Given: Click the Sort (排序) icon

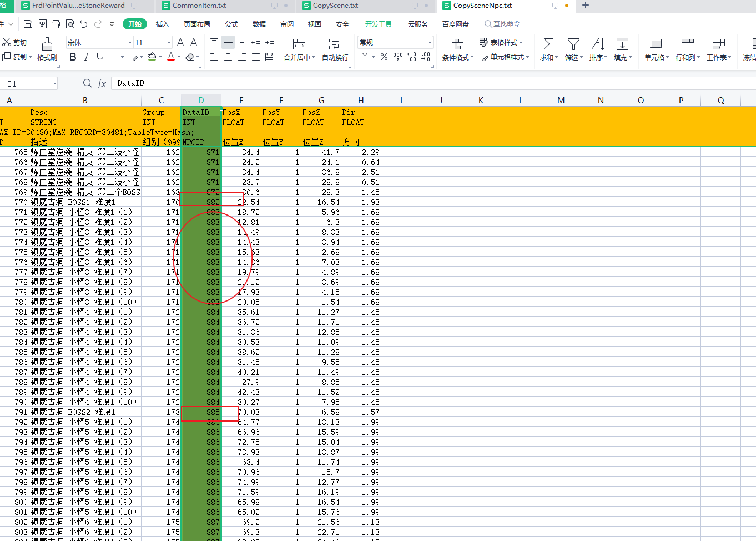Looking at the screenshot, I should [x=598, y=44].
